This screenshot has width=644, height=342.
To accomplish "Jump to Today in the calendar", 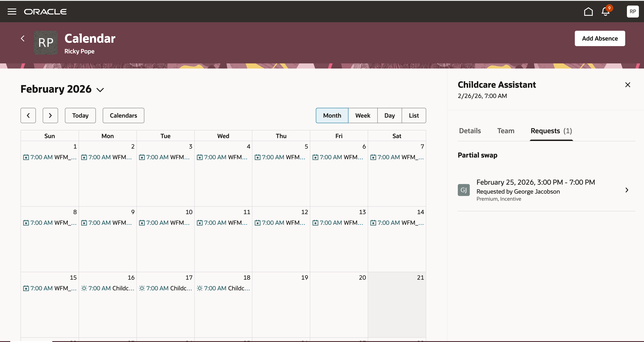I will [80, 115].
